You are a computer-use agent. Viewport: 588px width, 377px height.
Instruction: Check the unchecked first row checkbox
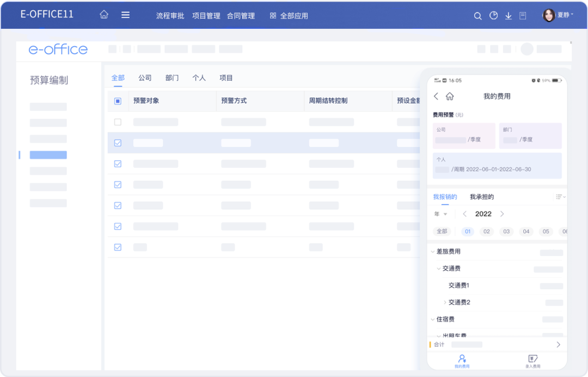click(x=118, y=122)
